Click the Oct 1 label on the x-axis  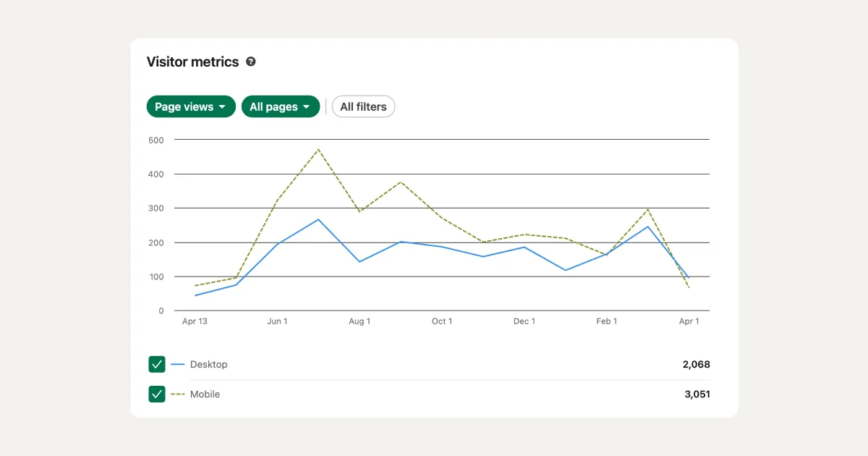[x=442, y=321]
